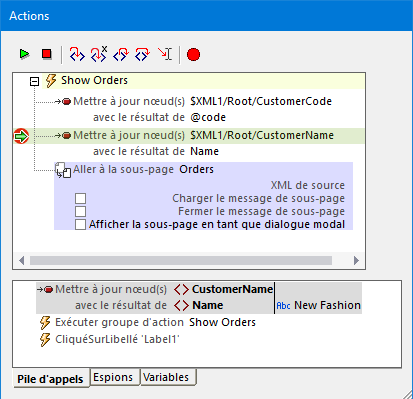Image resolution: width=413 pixels, height=399 pixels.
Task: Click the element icon beside CustomerName
Action: [182, 290]
